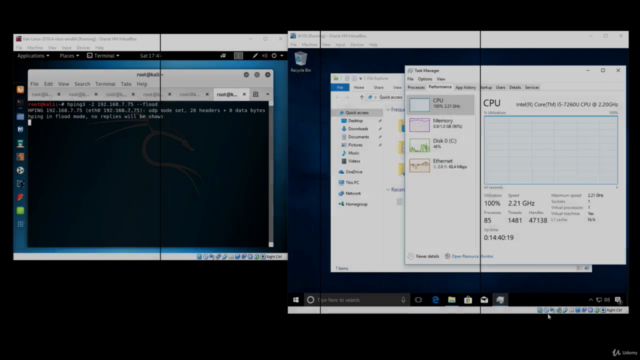640x360 pixels.
Task: Select Quick access in File Explorer tree
Action: pos(357,113)
